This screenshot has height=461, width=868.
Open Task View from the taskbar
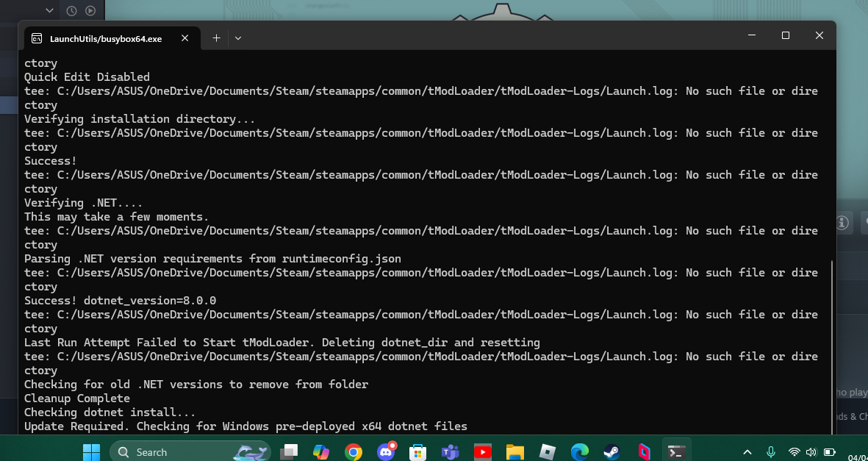tap(288, 451)
